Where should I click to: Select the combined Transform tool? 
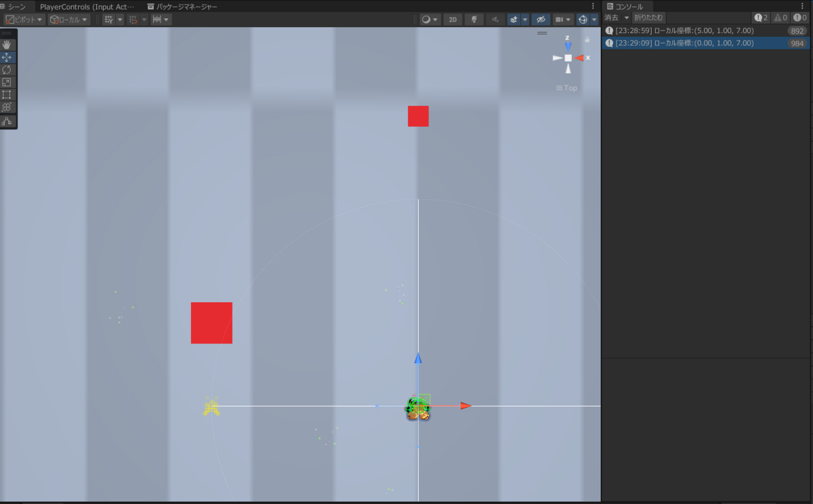7,106
